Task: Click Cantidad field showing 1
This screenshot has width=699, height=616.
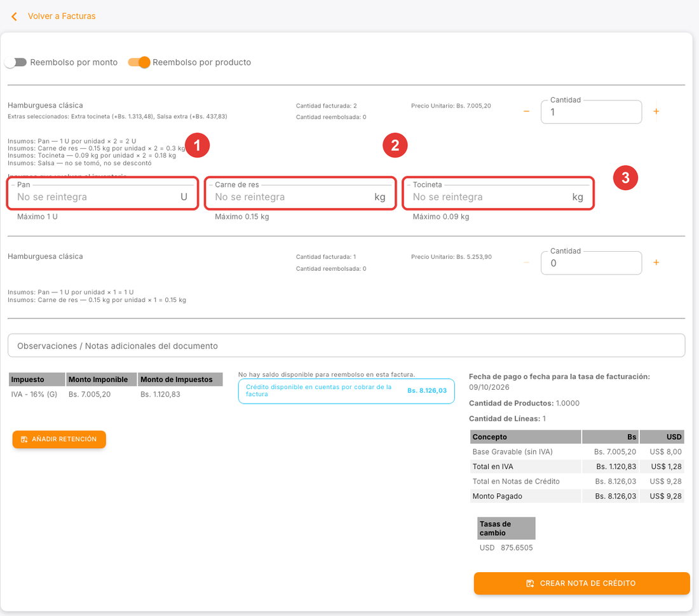Action: [591, 112]
